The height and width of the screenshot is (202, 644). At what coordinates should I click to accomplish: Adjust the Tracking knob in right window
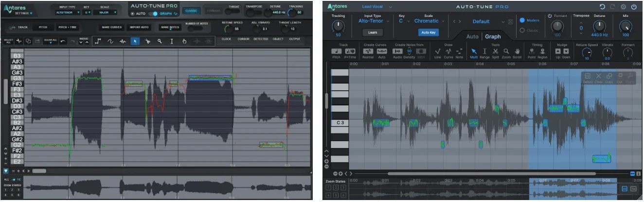tap(338, 27)
